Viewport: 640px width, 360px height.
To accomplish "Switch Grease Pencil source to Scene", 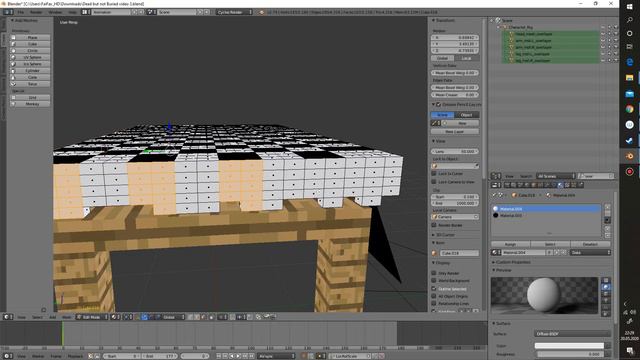I will (442, 115).
